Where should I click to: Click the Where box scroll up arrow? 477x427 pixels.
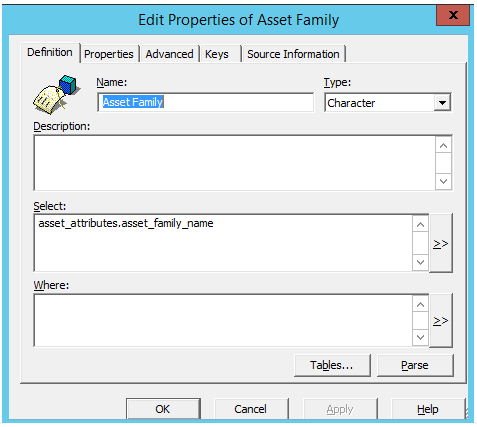pyautogui.click(x=420, y=304)
